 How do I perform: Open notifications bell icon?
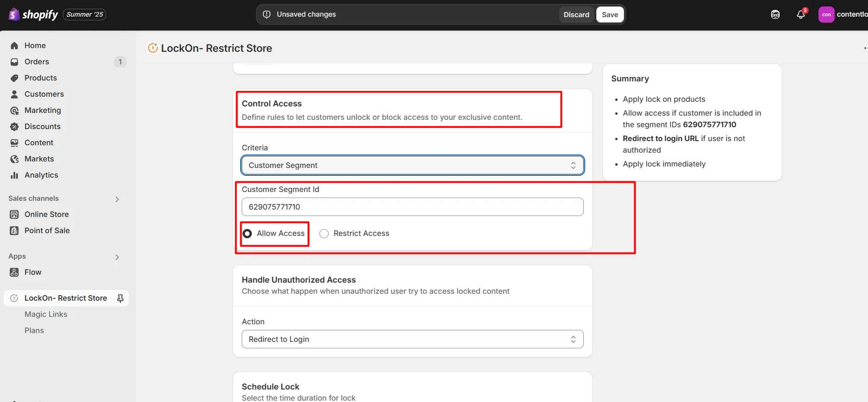click(x=801, y=14)
